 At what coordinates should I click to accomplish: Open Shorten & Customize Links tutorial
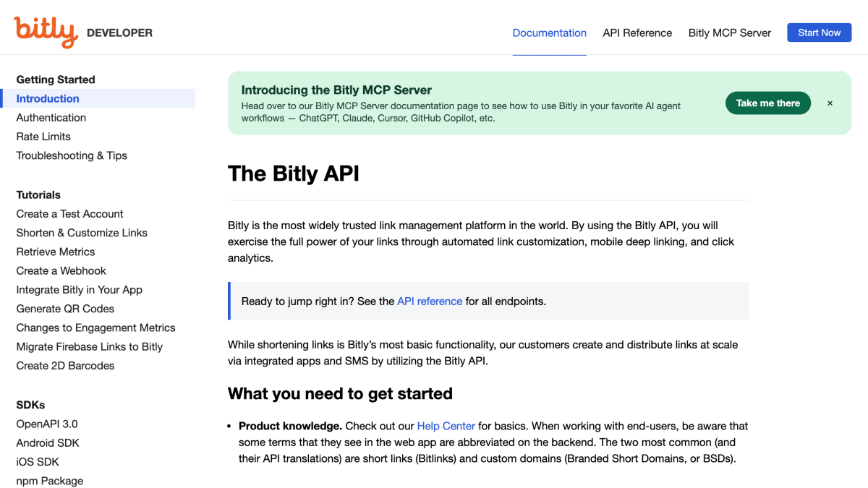pyautogui.click(x=82, y=233)
